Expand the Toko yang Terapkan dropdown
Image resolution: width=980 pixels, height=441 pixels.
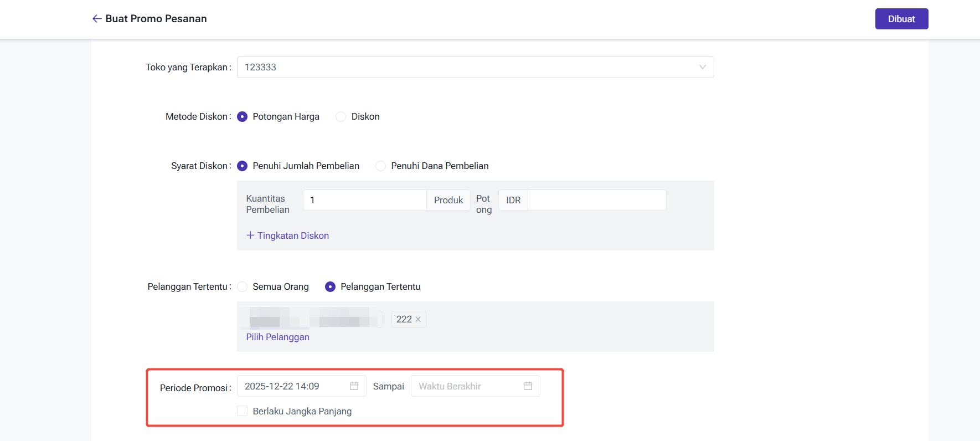coord(474,68)
